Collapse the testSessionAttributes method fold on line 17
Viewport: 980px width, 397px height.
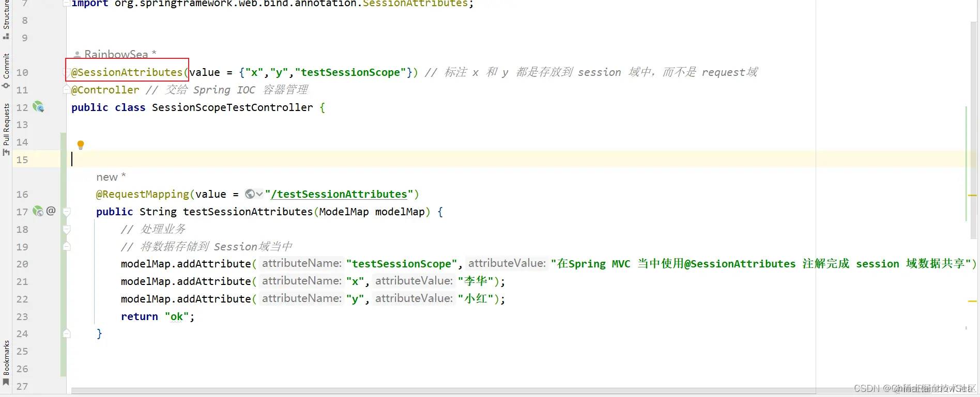pyautogui.click(x=67, y=212)
